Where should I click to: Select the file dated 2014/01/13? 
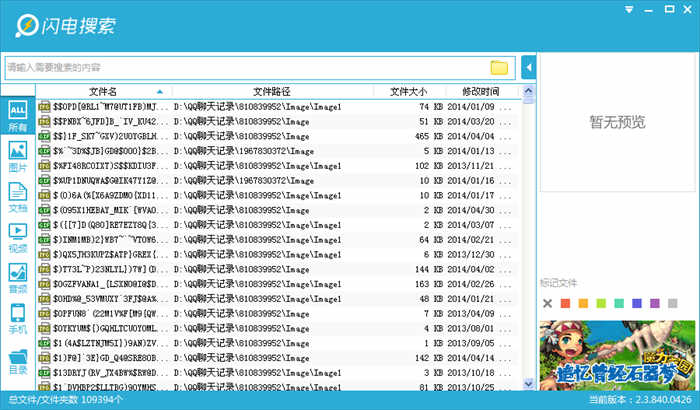pyautogui.click(x=279, y=151)
